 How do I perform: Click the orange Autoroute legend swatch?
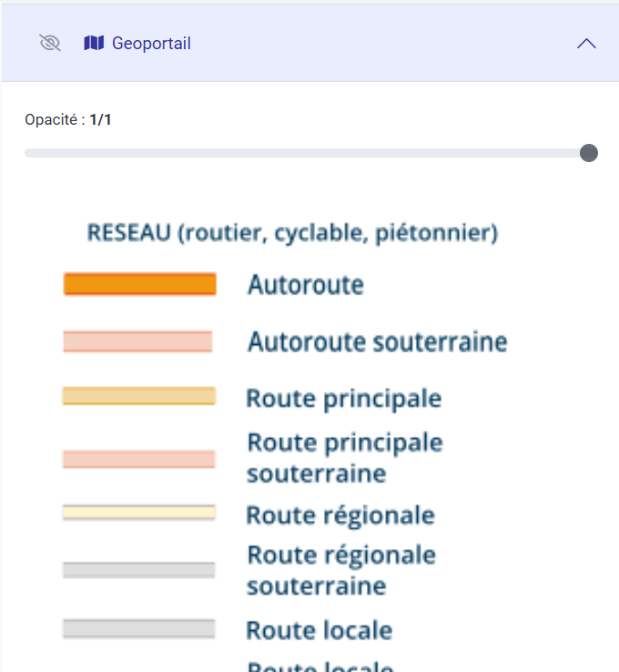pyautogui.click(x=139, y=284)
